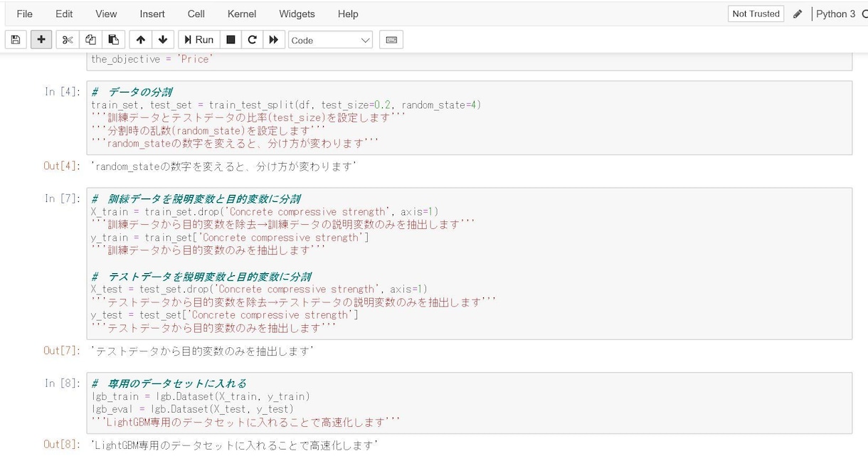The height and width of the screenshot is (461, 868).
Task: Click the pencil edit icon near Python 3
Action: point(798,14)
